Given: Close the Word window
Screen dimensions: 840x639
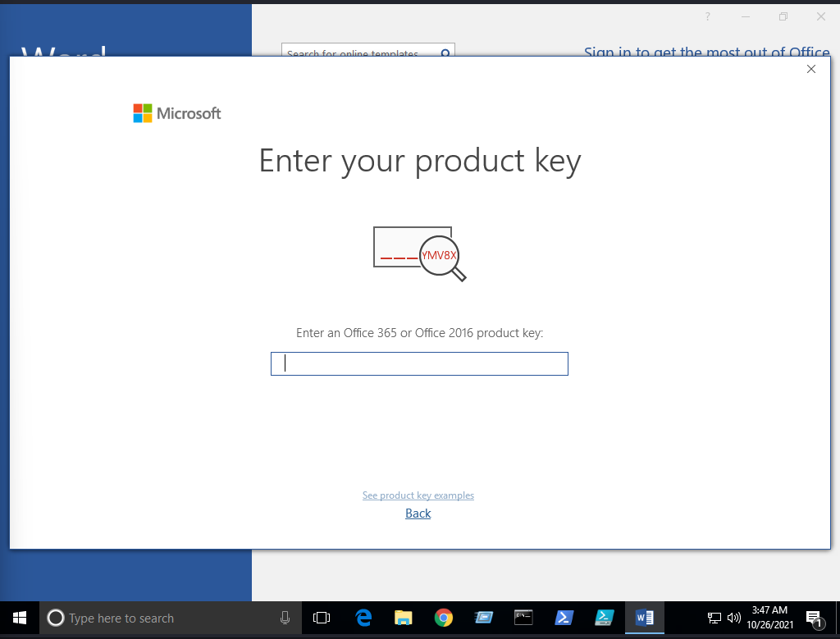Looking at the screenshot, I should pyautogui.click(x=820, y=16).
